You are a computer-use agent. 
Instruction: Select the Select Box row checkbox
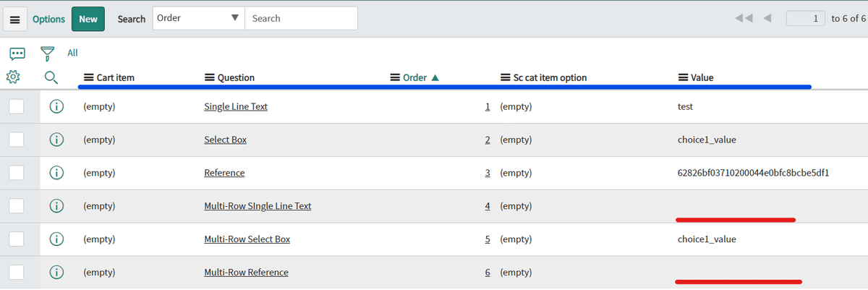[16, 140]
